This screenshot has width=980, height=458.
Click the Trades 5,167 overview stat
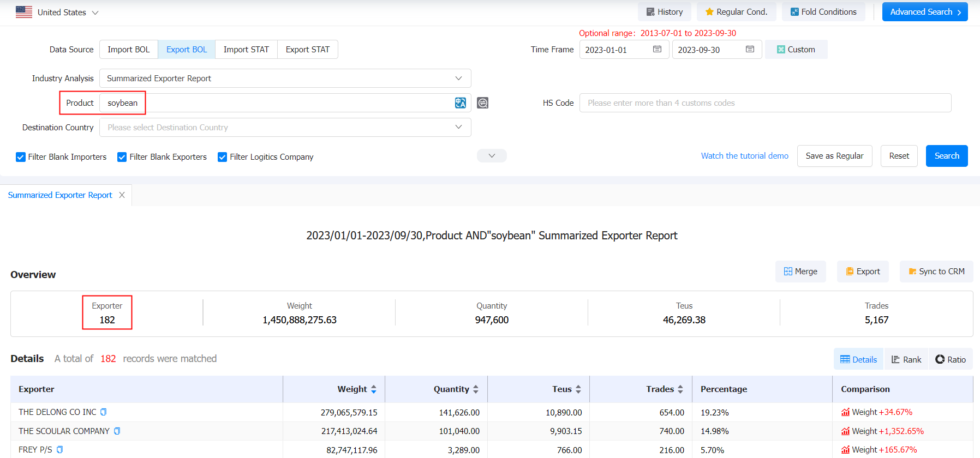pyautogui.click(x=876, y=313)
